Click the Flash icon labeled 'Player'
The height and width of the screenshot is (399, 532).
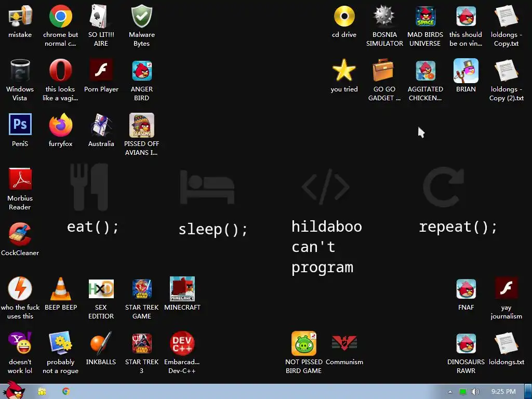[101, 70]
